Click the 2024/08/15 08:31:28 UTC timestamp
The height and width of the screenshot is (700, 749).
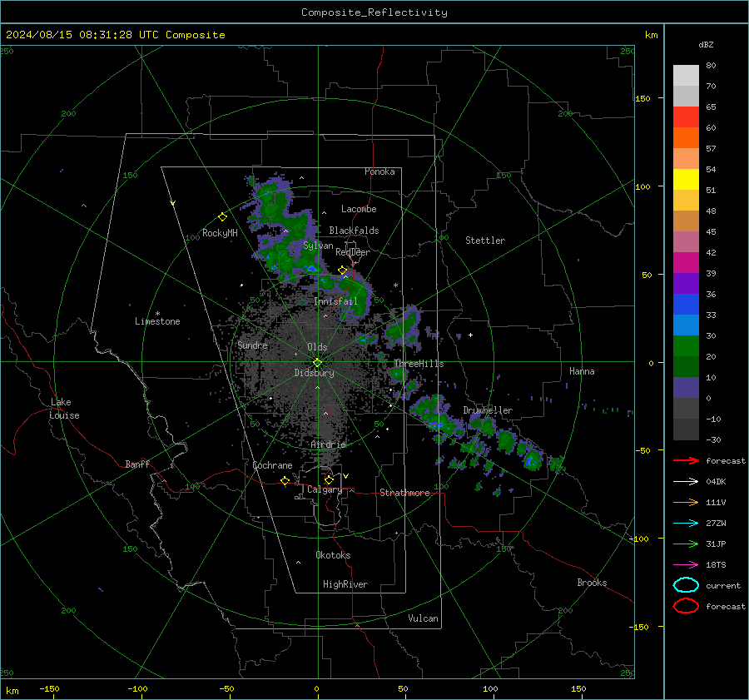[115, 35]
